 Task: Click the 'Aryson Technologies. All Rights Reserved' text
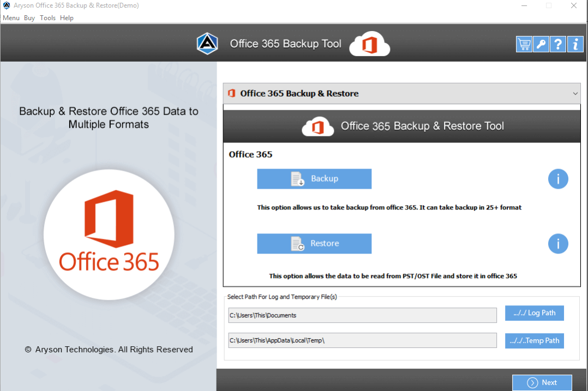click(114, 350)
